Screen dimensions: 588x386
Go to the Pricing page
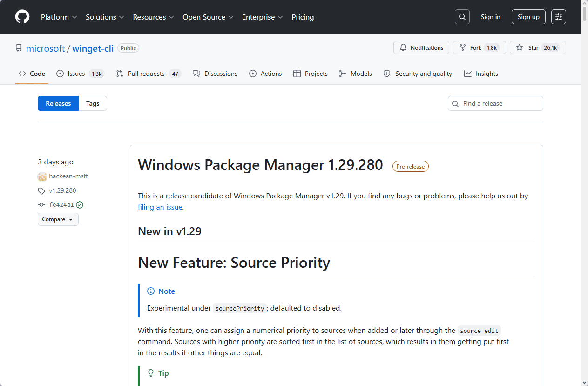click(303, 17)
